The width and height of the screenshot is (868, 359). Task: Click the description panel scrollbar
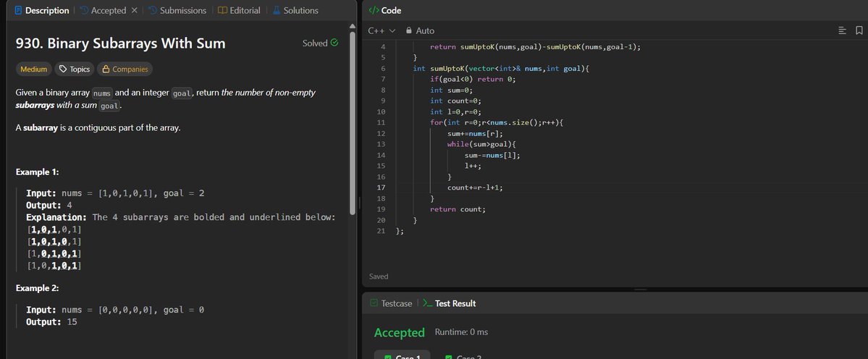point(353,122)
